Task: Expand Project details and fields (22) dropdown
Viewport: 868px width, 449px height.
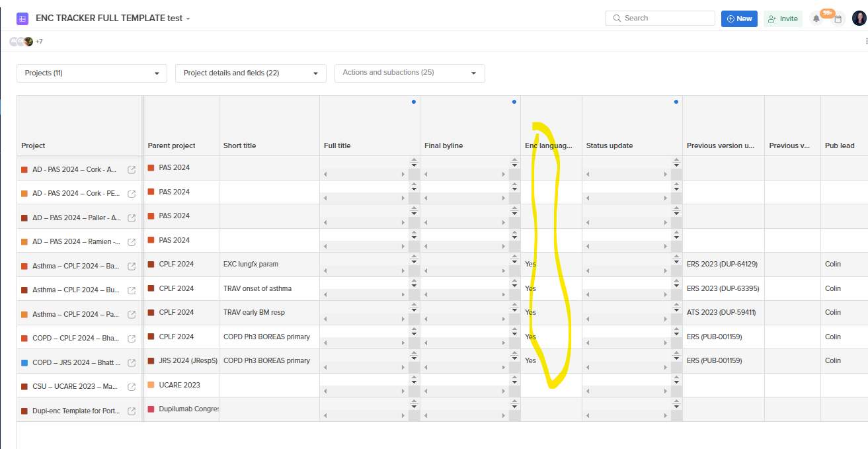Action: [251, 73]
